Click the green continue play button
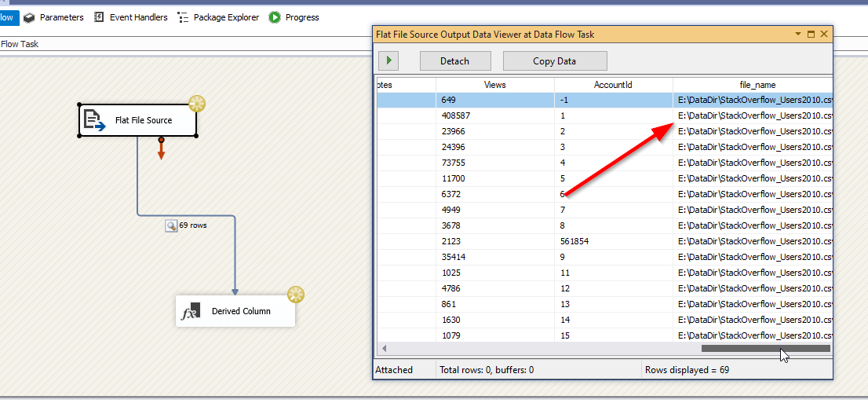Image resolution: width=868 pixels, height=403 pixels. 388,60
